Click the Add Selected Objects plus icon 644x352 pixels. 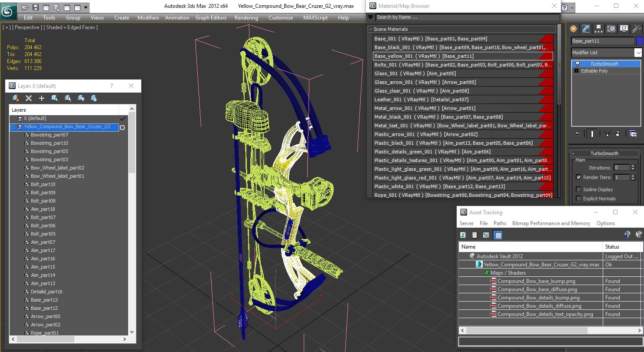point(42,98)
